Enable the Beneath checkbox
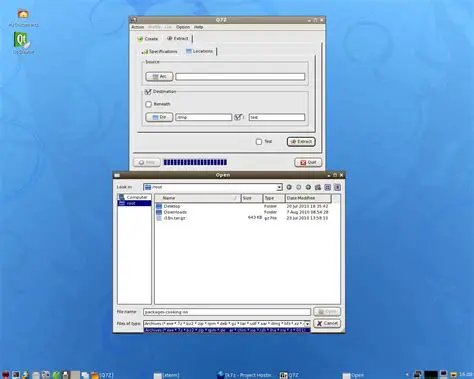Screen dimensions: 474x379 pos(149,104)
